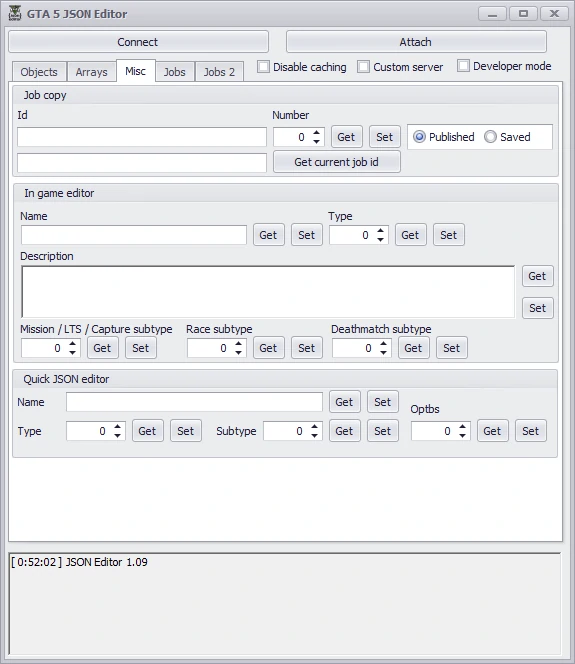Click Get next to Job copy Number
Screen dimensions: 575x664
tap(346, 137)
